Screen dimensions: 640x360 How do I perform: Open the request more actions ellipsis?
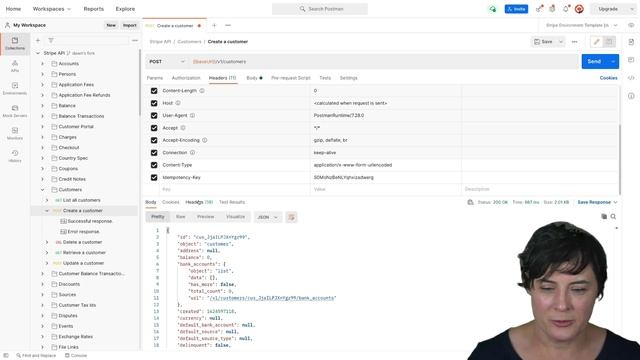click(575, 42)
